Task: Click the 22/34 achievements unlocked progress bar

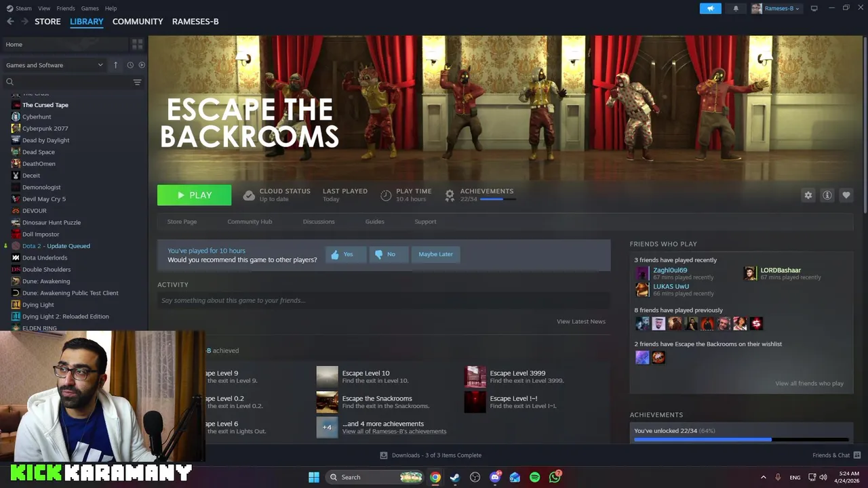Action: (x=741, y=439)
